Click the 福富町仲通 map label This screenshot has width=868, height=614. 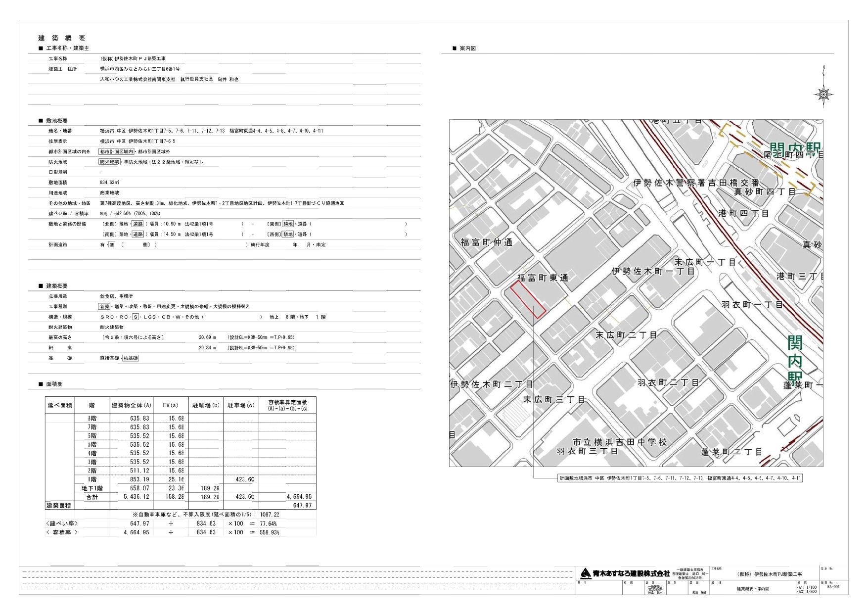(x=487, y=242)
